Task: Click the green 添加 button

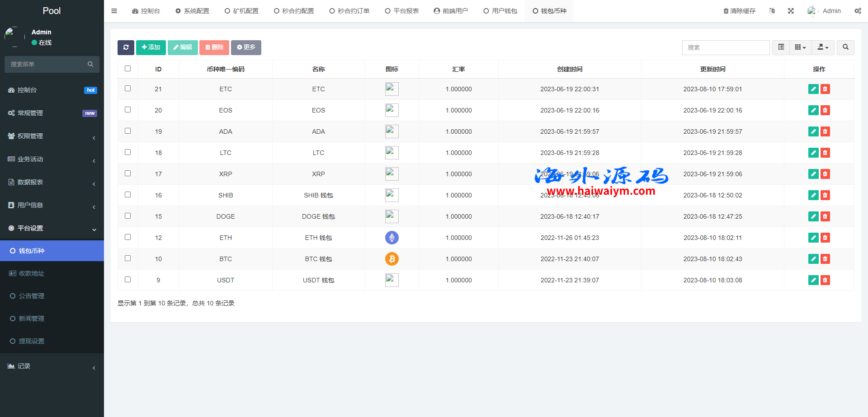Action: tap(151, 47)
